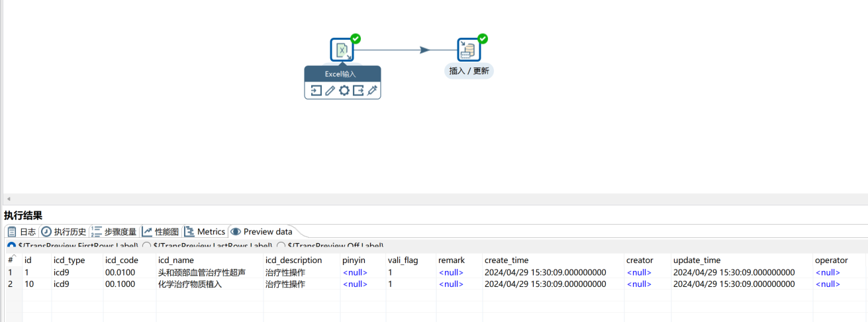
Task: Click the pencil edit icon in step popup
Action: (x=330, y=91)
